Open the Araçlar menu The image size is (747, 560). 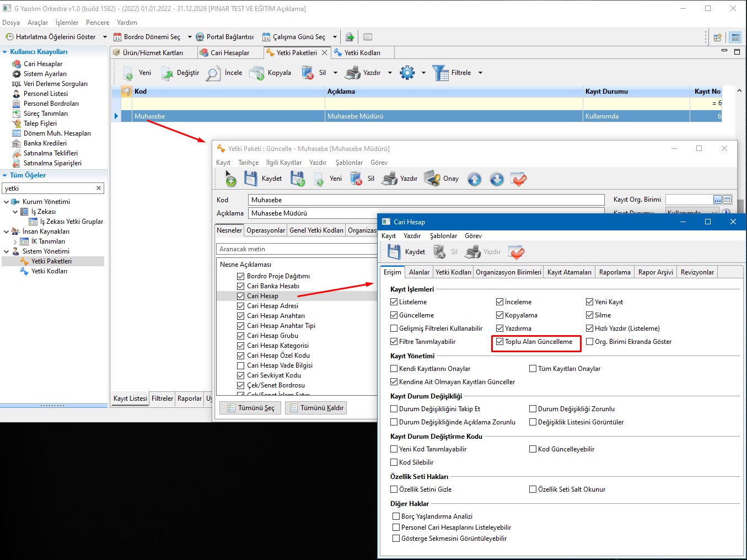tap(37, 23)
